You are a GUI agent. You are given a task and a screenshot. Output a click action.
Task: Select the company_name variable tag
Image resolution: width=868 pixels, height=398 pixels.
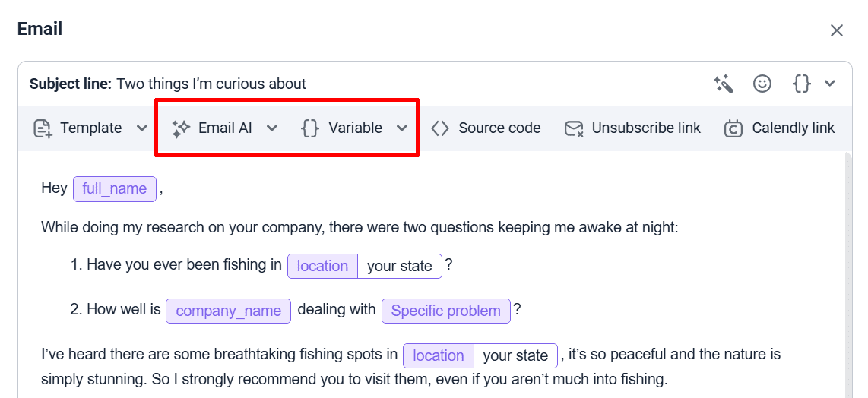pyautogui.click(x=228, y=311)
